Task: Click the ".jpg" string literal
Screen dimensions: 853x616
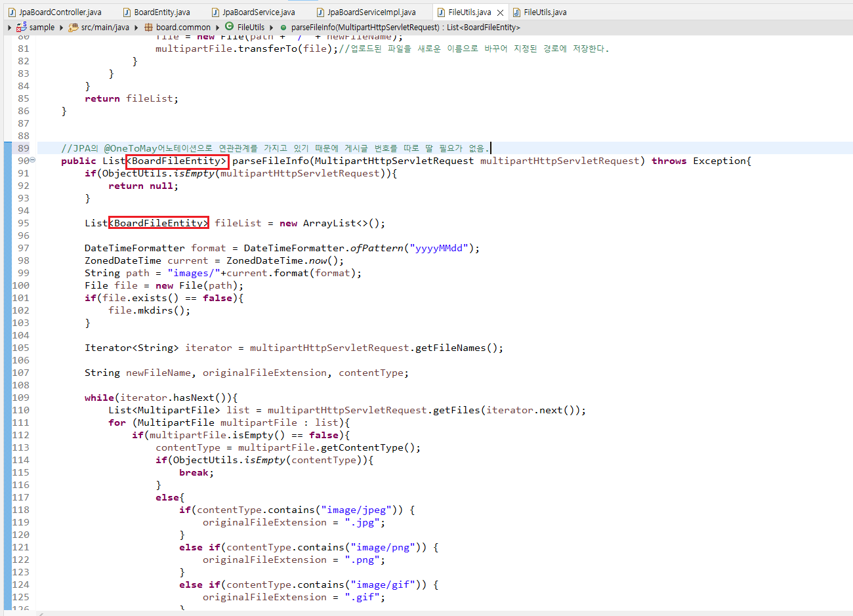Action: [x=362, y=522]
